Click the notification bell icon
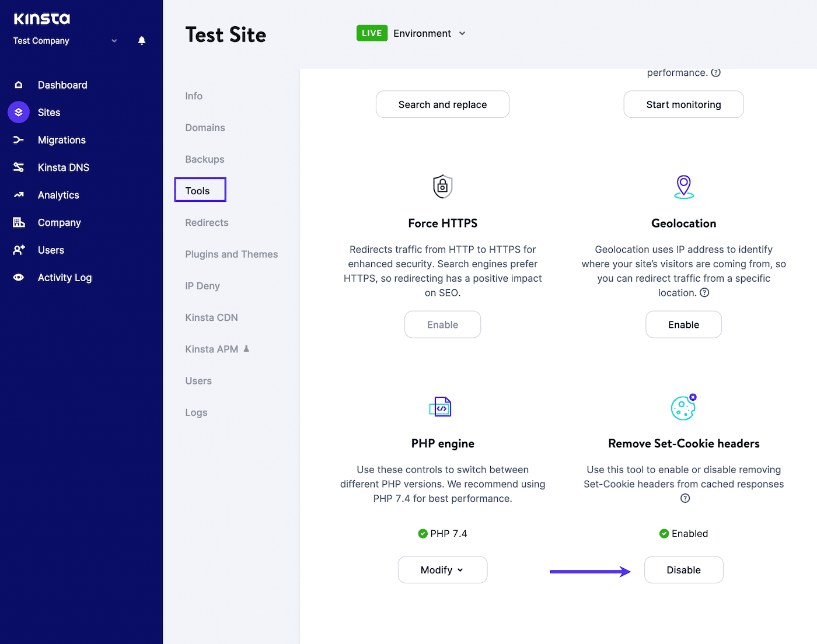This screenshot has height=644, width=817. 141,40
